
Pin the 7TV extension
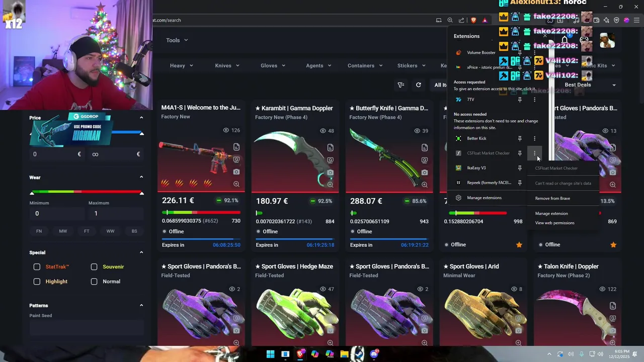pyautogui.click(x=520, y=100)
